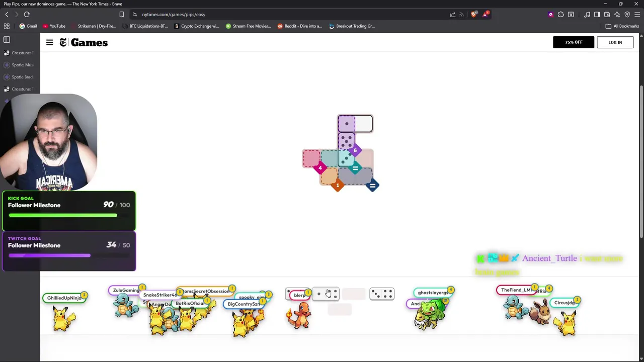This screenshot has width=644, height=362.
Task: Open the Reddit bookmark
Action: [x=300, y=26]
